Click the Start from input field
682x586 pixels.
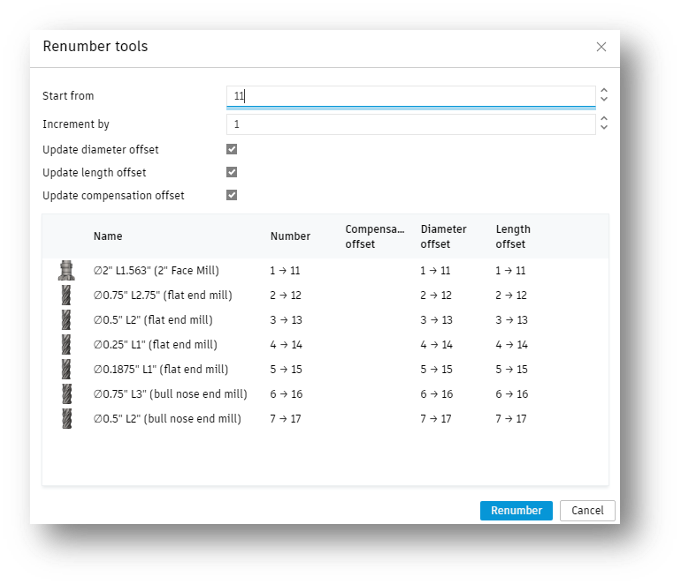pos(411,96)
